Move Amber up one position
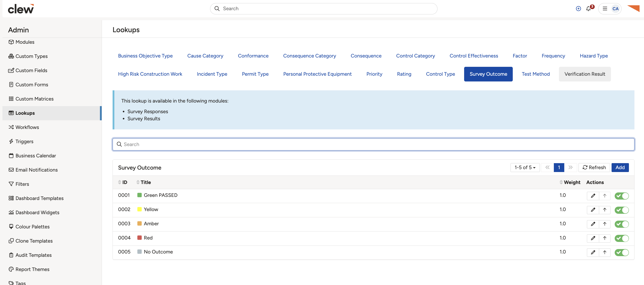 pos(604,224)
